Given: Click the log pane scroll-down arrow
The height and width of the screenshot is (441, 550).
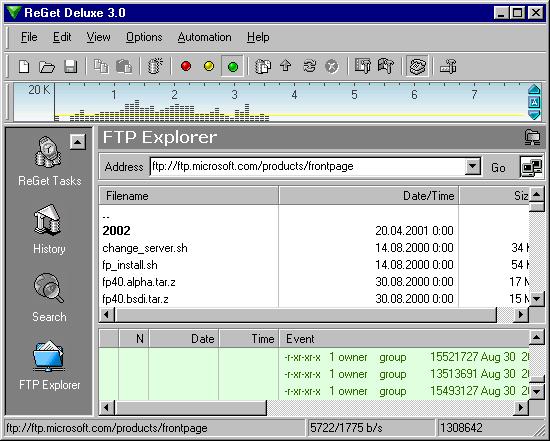Looking at the screenshot, I should click(x=537, y=391).
